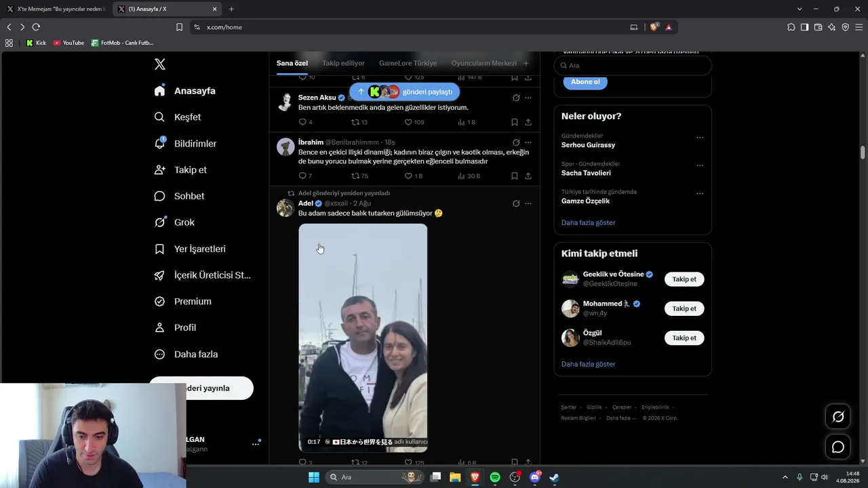The height and width of the screenshot is (488, 868).
Task: Open Takip et in the sidebar
Action: 180,170
